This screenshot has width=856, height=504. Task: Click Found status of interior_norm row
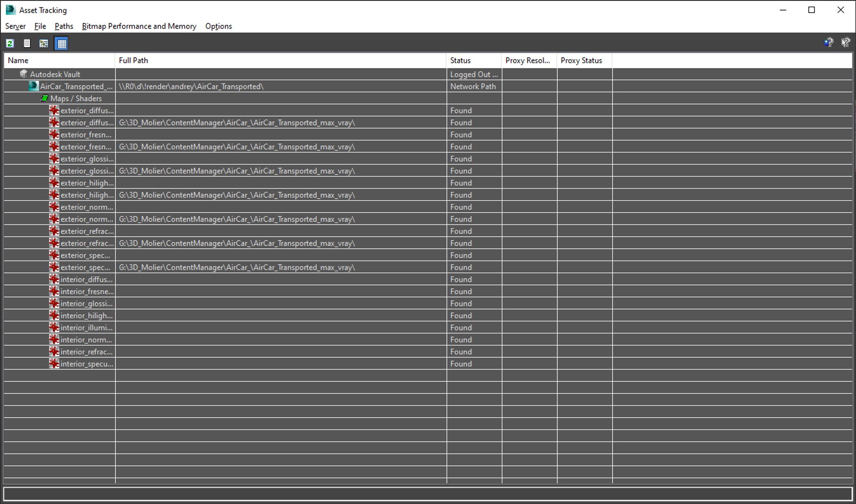click(461, 340)
